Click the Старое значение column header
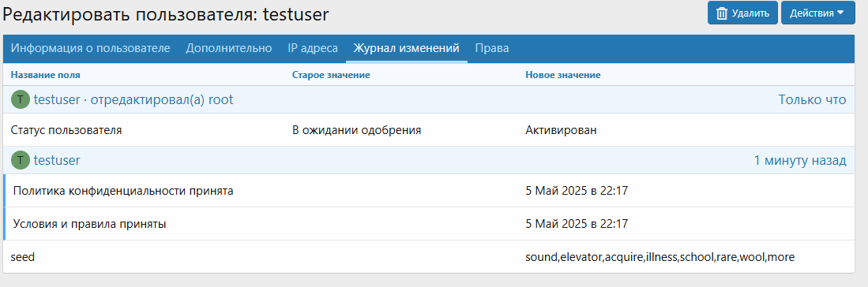 click(x=330, y=75)
